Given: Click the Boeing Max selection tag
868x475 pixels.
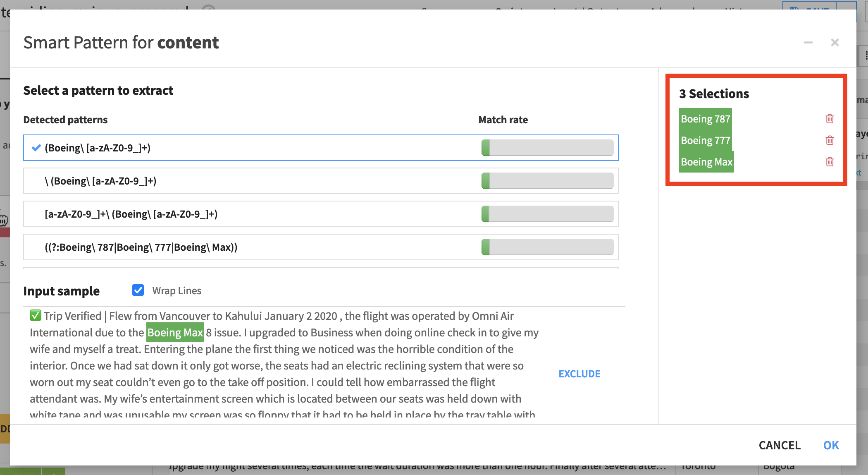Looking at the screenshot, I should [x=706, y=162].
